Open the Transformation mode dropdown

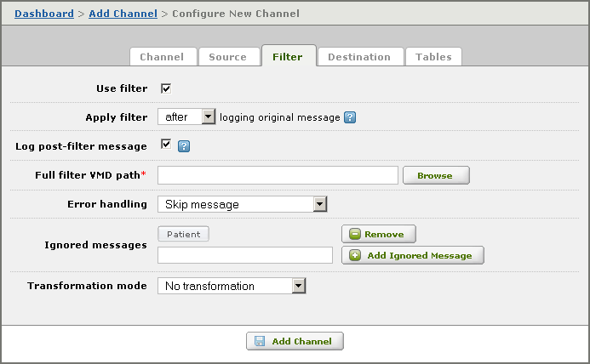[232, 286]
